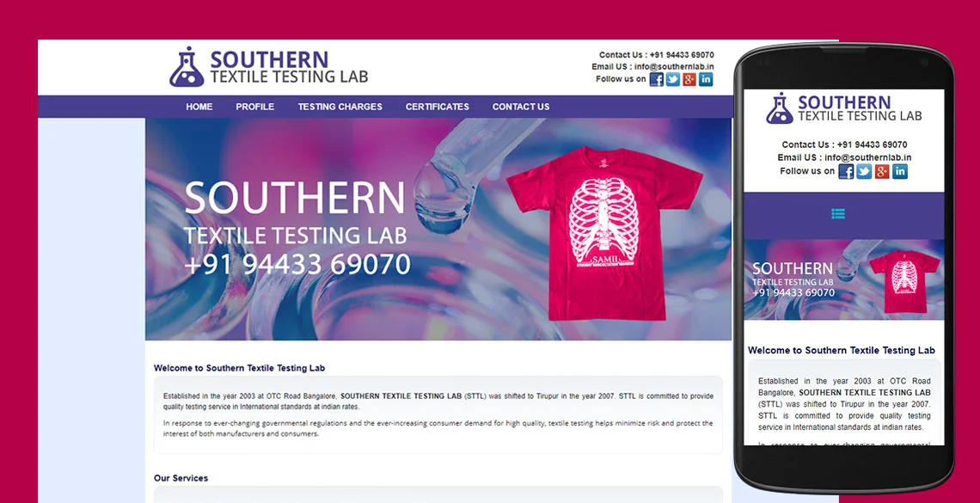Click CONTACT US in navigation bar
Image resolution: width=980 pixels, height=503 pixels.
(x=521, y=107)
